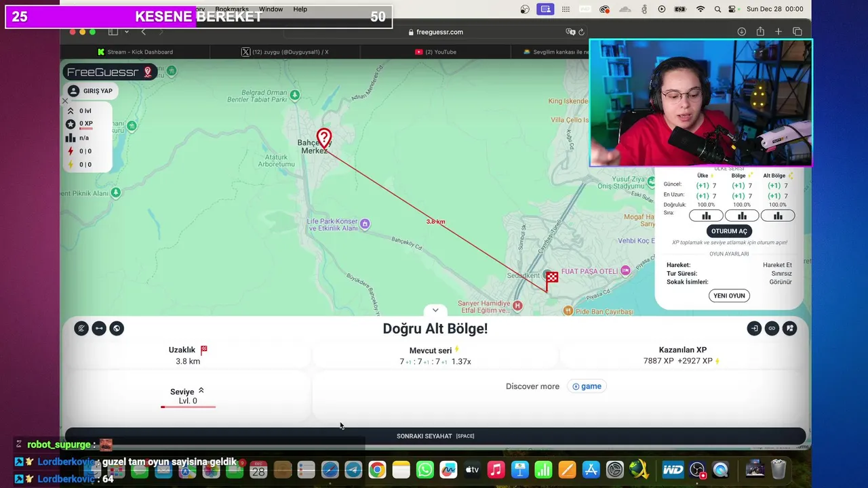The height and width of the screenshot is (488, 868).
Task: Open the Help menu
Action: pos(300,9)
